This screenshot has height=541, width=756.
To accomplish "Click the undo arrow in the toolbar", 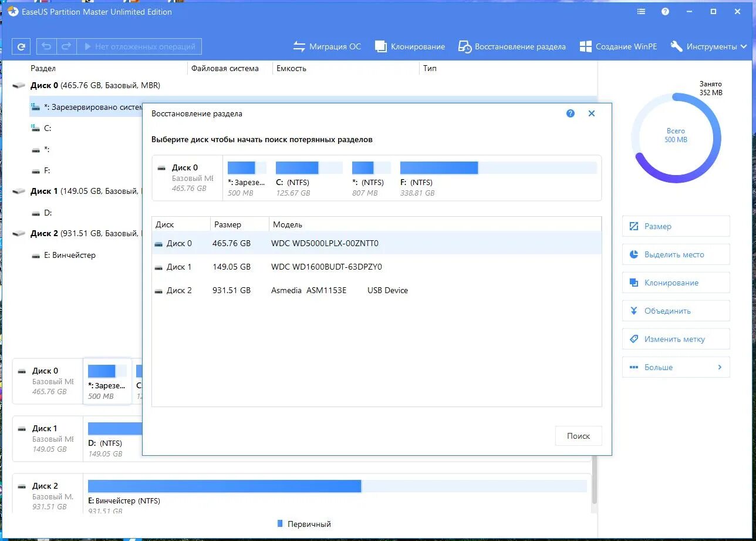I will tap(46, 46).
